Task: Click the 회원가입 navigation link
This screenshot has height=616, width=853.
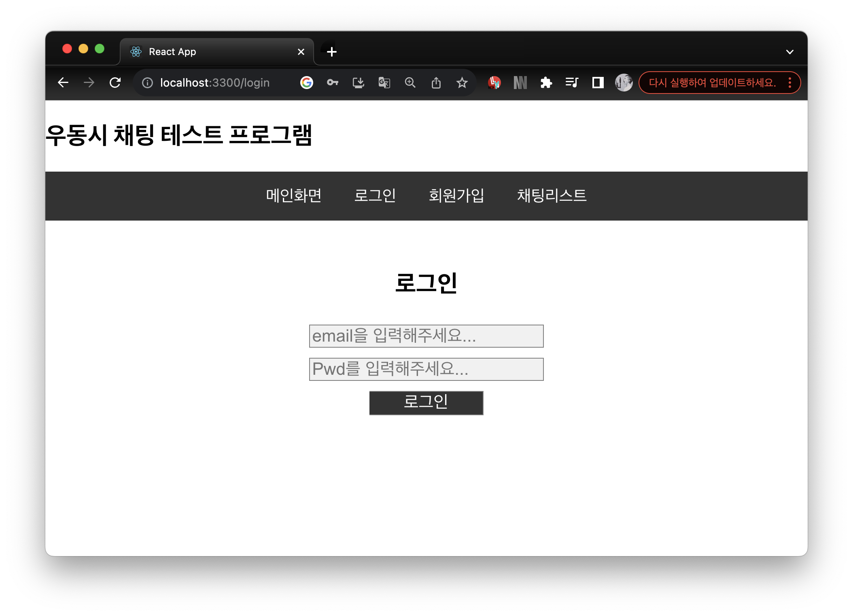Action: tap(456, 195)
